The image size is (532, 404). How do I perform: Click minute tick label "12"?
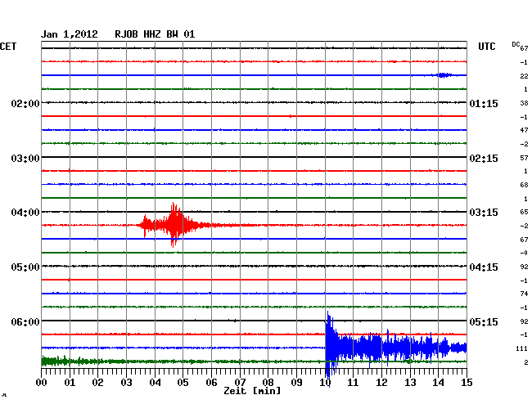click(x=381, y=383)
